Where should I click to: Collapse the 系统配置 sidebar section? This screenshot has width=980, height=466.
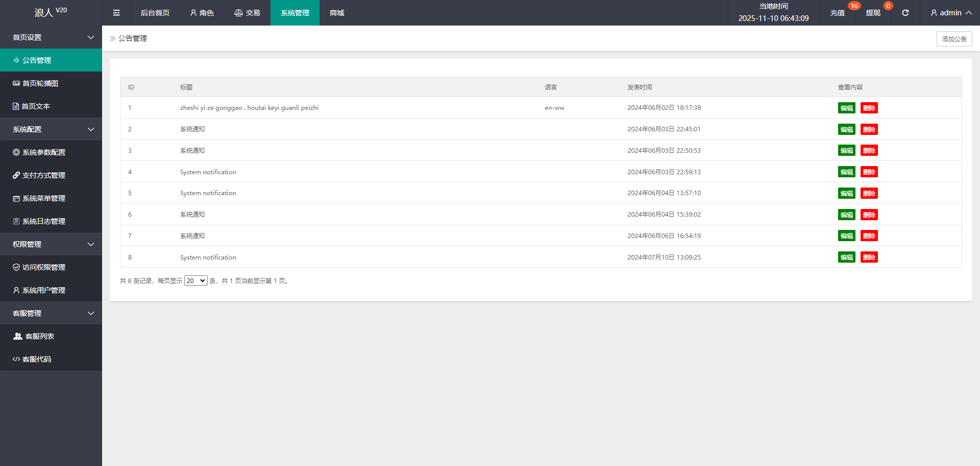coord(51,129)
